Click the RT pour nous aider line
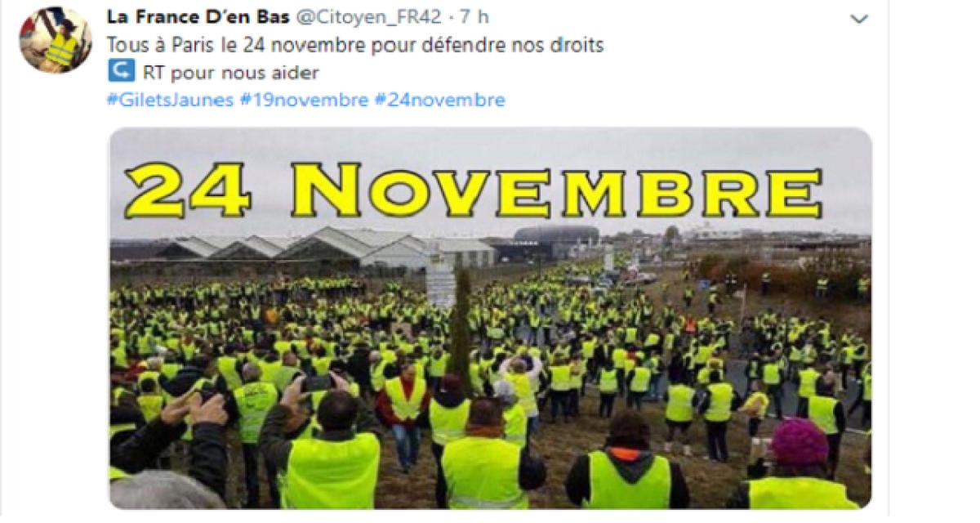Screen dimensions: 980x523 (x=214, y=73)
